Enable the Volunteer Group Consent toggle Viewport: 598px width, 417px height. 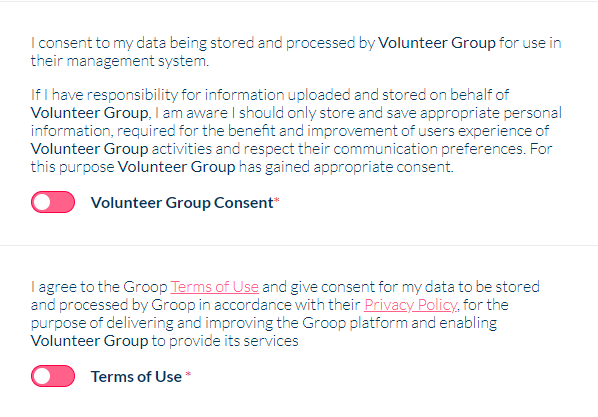(x=53, y=202)
